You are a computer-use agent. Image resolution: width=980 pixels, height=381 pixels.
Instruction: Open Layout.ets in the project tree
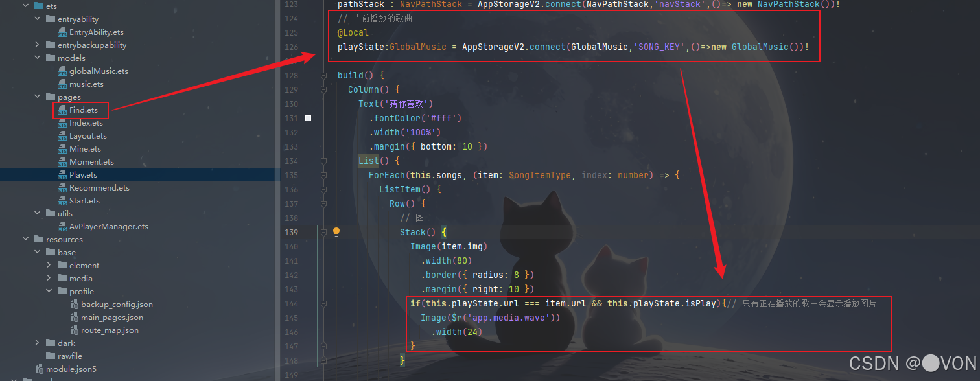pyautogui.click(x=88, y=135)
